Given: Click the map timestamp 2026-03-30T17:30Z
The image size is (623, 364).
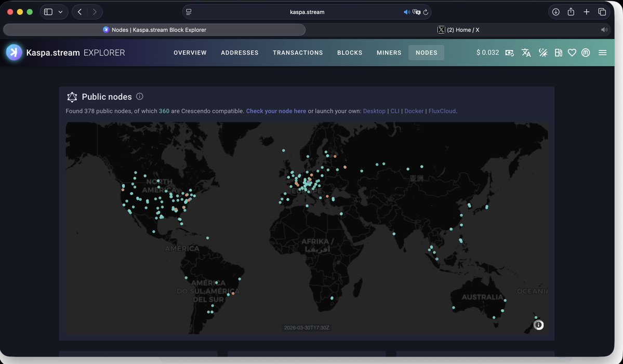Looking at the screenshot, I should coord(307,328).
